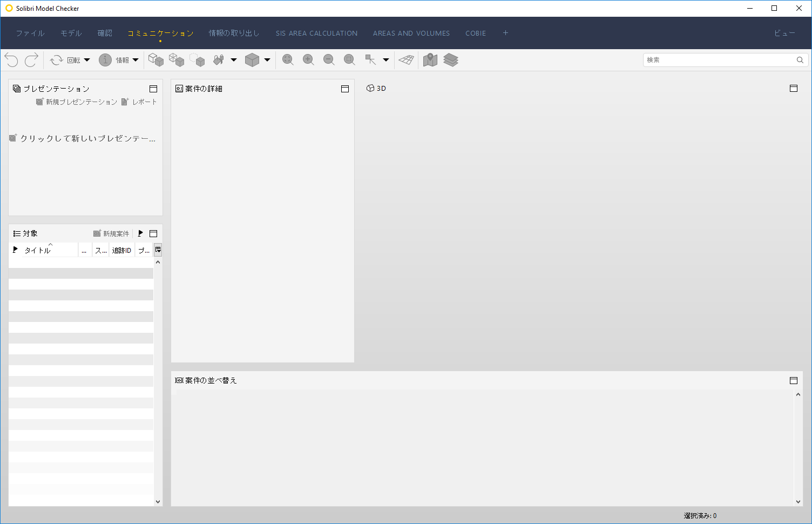Click 対象 list scrollbar up arrow
The height and width of the screenshot is (524, 812).
158,262
